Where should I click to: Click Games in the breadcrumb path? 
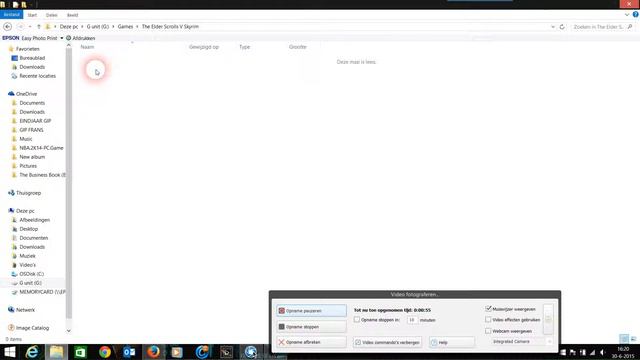[x=125, y=27]
